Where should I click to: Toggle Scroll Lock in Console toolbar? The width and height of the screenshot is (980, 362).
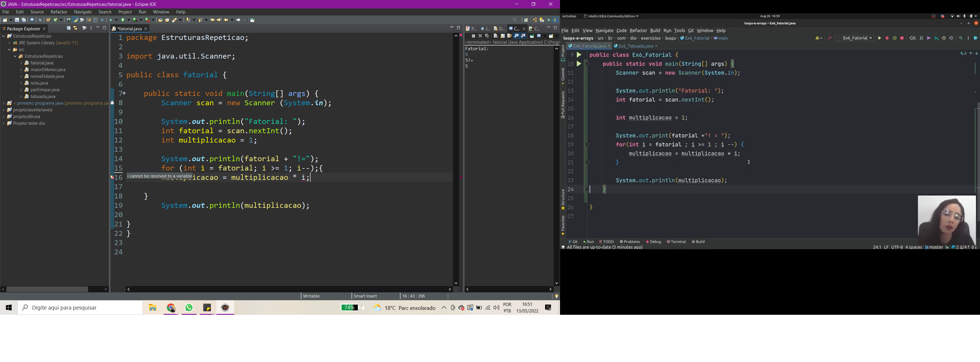point(503,36)
